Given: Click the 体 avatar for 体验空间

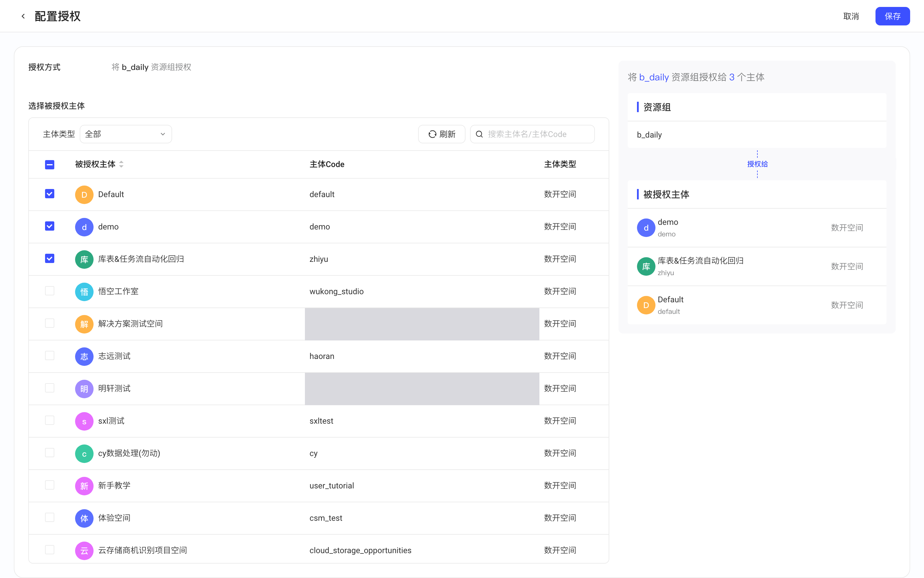Looking at the screenshot, I should [x=84, y=518].
